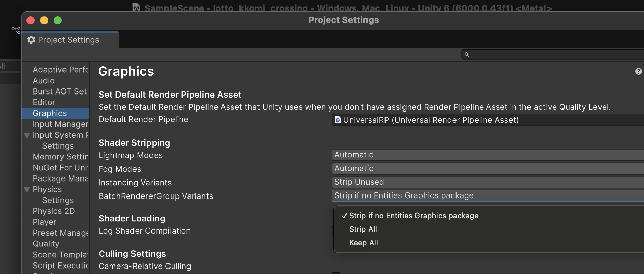The height and width of the screenshot is (274, 644).
Task: Open the Audio settings category
Action: tap(43, 81)
